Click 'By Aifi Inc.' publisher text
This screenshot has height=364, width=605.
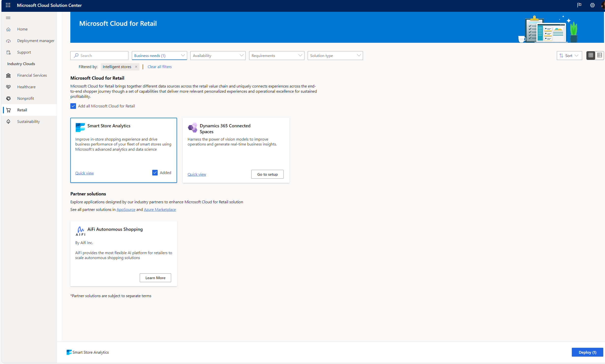(84, 243)
